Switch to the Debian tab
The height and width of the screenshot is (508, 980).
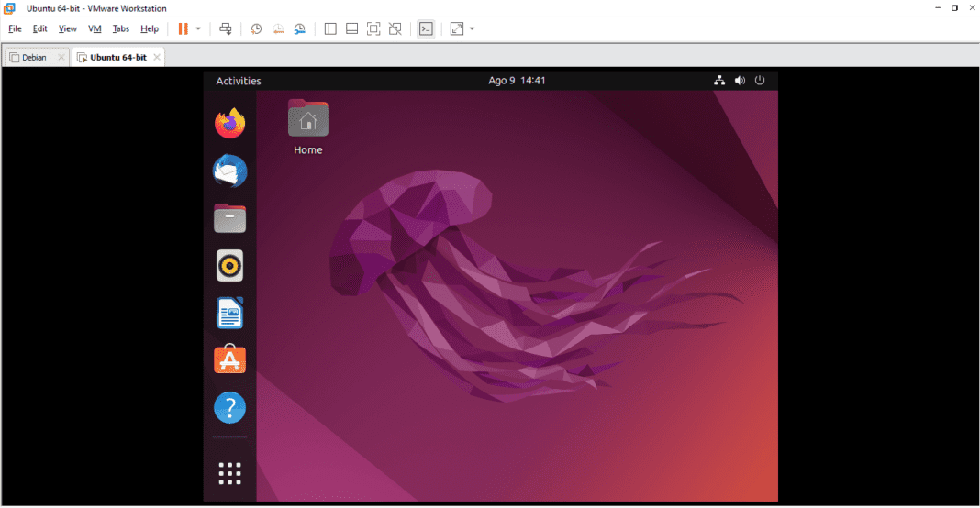pos(34,57)
